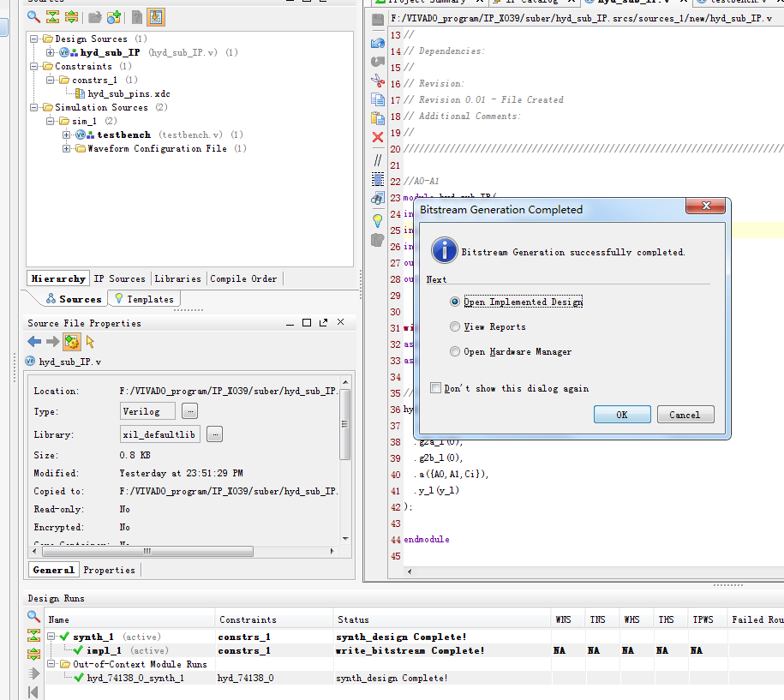Viewport: 784px width, 700px height.
Task: Click the Add Sources icon in Sources toolbar
Action: [113, 16]
